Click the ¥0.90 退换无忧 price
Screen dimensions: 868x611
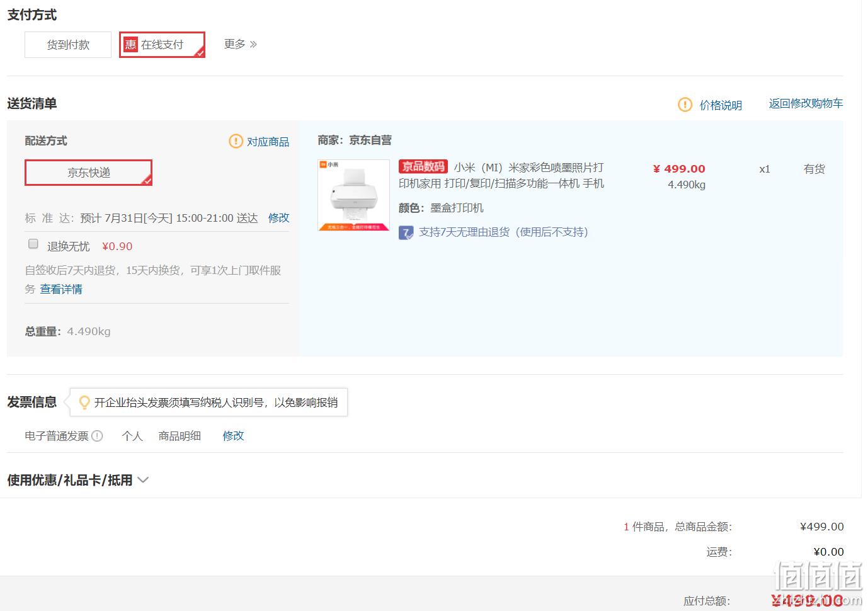coord(117,246)
